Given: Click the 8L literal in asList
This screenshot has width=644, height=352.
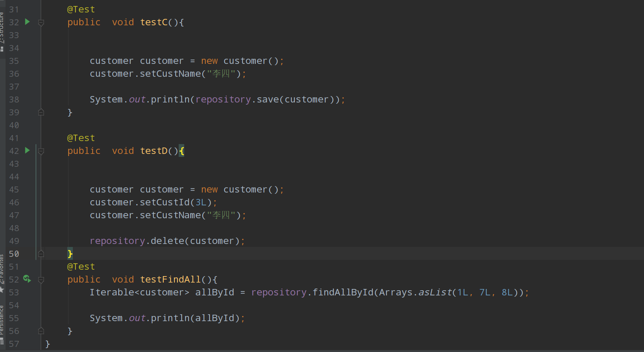Looking at the screenshot, I should tap(507, 292).
